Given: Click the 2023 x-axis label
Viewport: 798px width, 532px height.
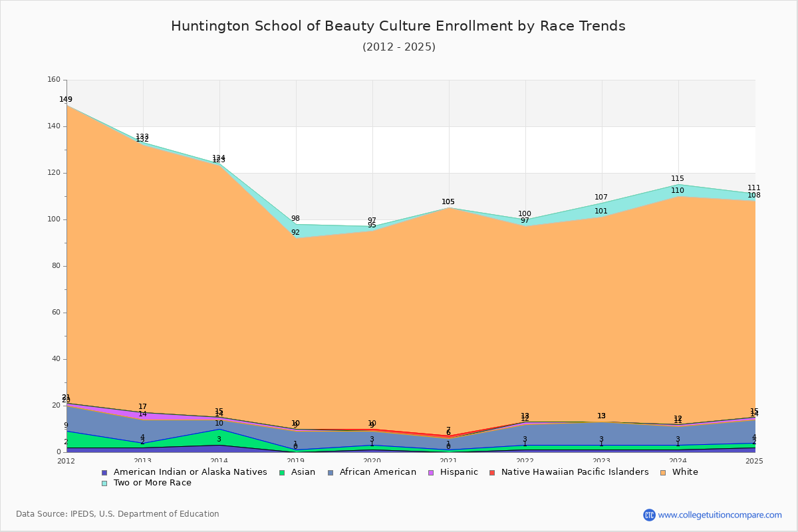Looking at the screenshot, I should point(602,460).
